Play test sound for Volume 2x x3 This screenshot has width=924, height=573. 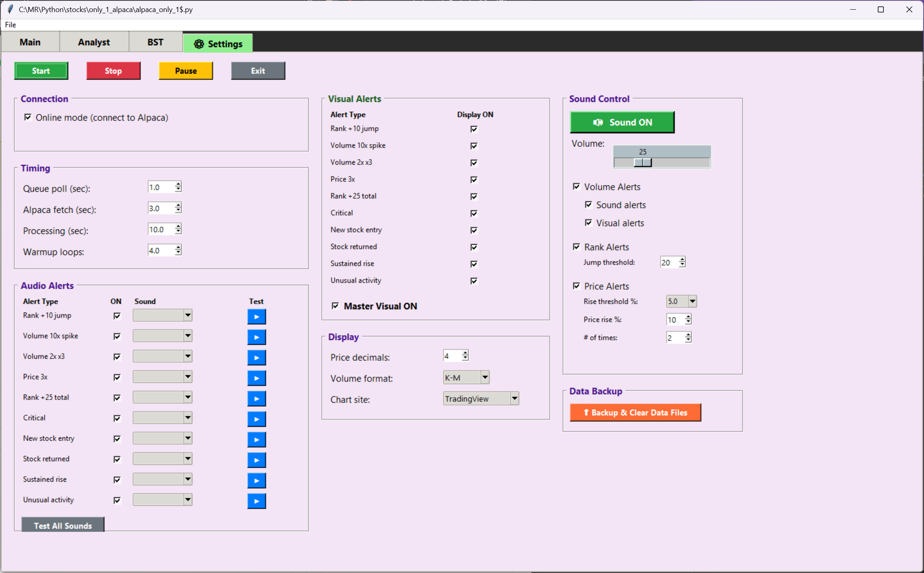[256, 358]
